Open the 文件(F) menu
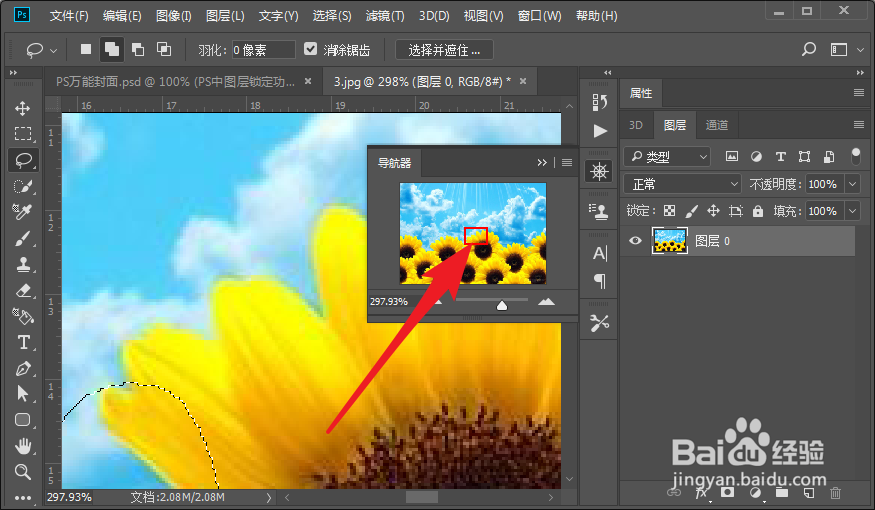Image resolution: width=875 pixels, height=510 pixels. point(69,16)
